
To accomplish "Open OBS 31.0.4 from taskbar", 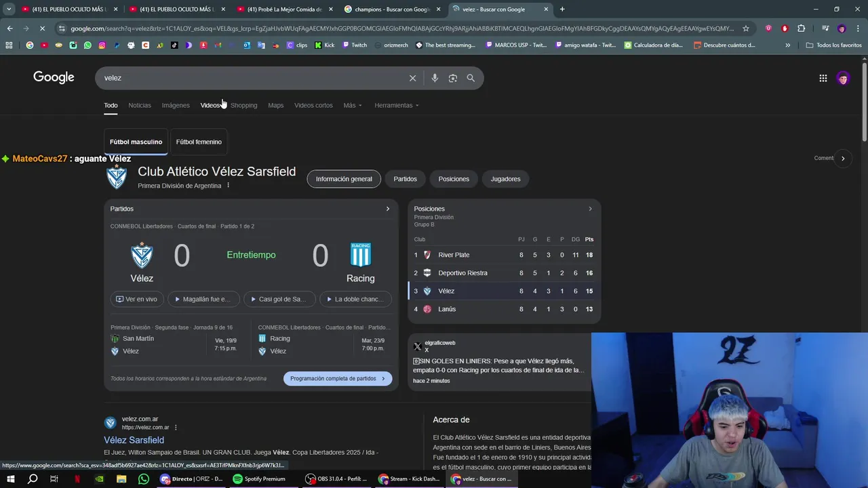I will 335,479.
